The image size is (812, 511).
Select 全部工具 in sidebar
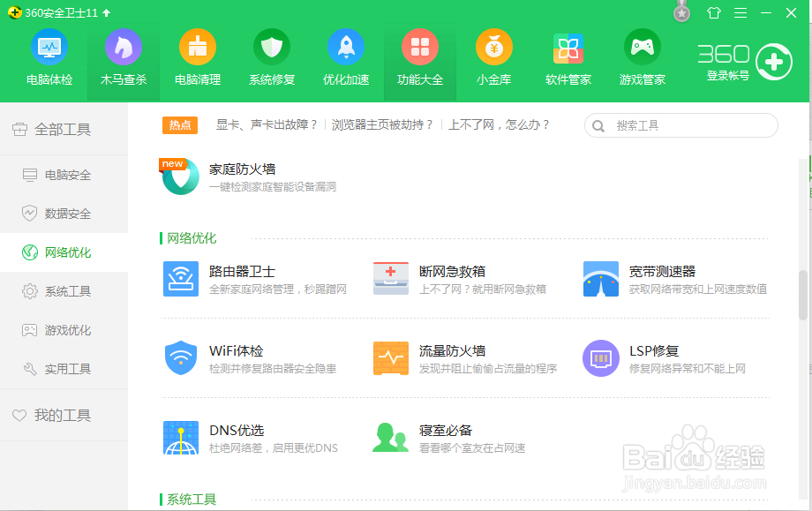click(x=64, y=129)
